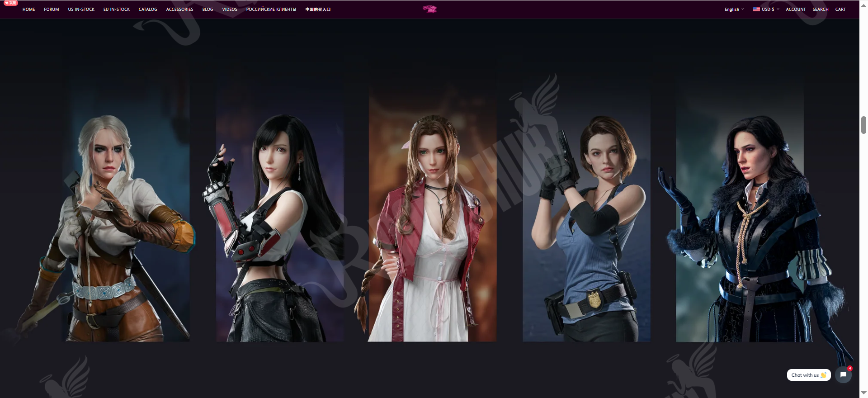The image size is (868, 398).
Task: Click the page vertical scrollbar thumb
Action: [863, 125]
